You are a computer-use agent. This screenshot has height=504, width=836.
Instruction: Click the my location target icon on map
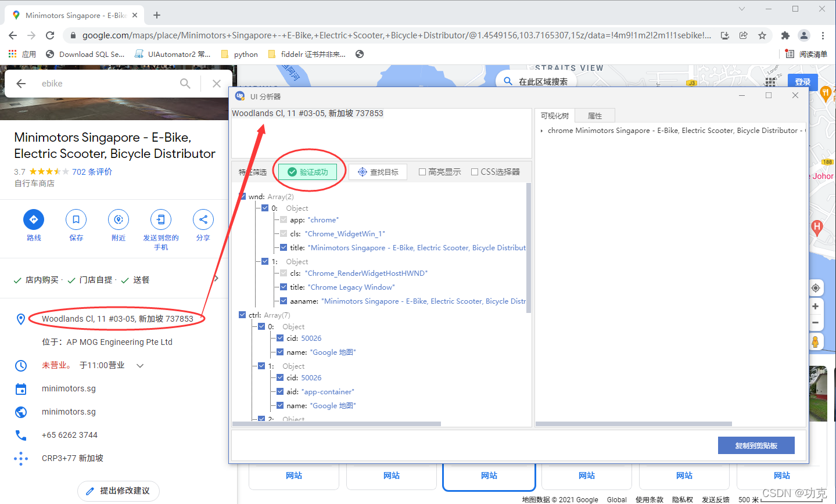(816, 288)
